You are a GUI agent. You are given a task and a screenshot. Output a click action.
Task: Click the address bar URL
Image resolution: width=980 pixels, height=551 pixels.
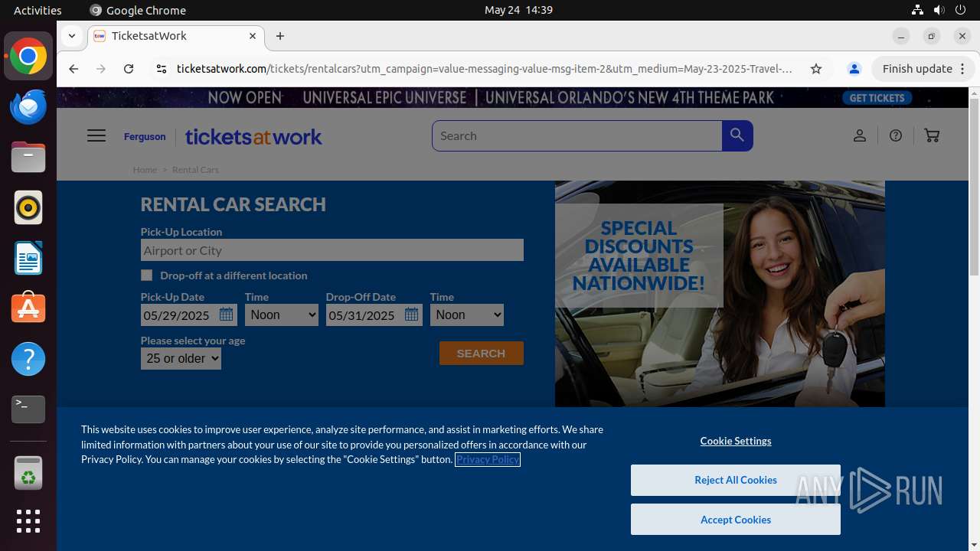484,69
